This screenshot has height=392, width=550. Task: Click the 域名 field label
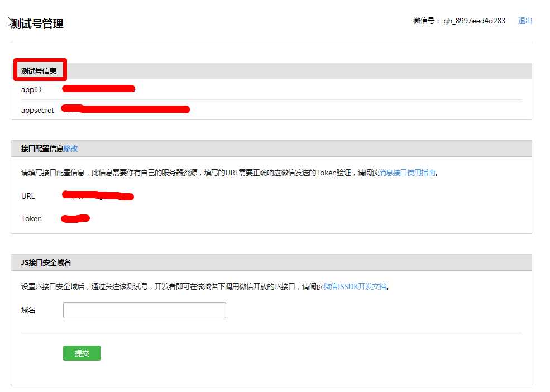tap(28, 310)
